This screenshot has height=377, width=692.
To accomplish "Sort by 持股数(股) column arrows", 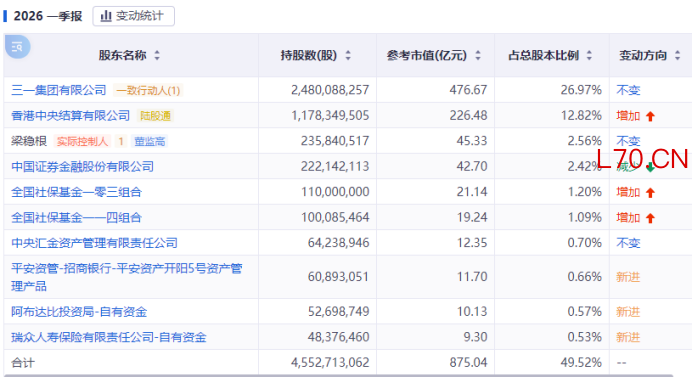I will coord(348,56).
